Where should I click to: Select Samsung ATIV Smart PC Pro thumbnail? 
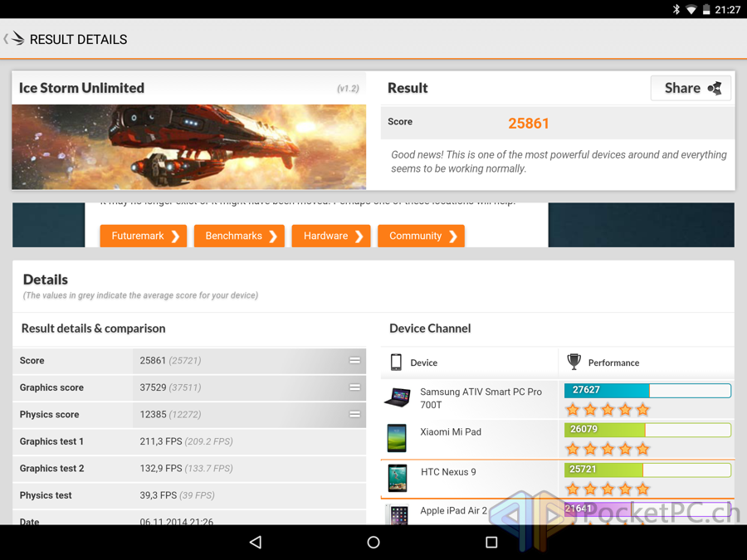click(398, 397)
